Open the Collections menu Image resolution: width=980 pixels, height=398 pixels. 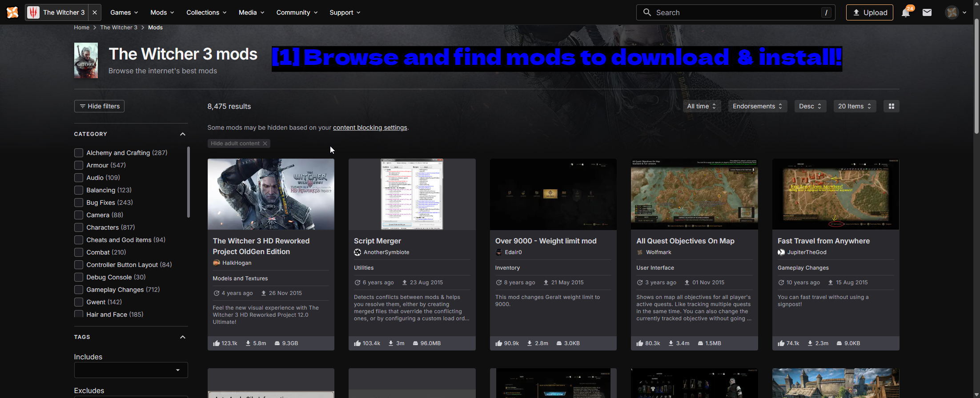tap(206, 12)
